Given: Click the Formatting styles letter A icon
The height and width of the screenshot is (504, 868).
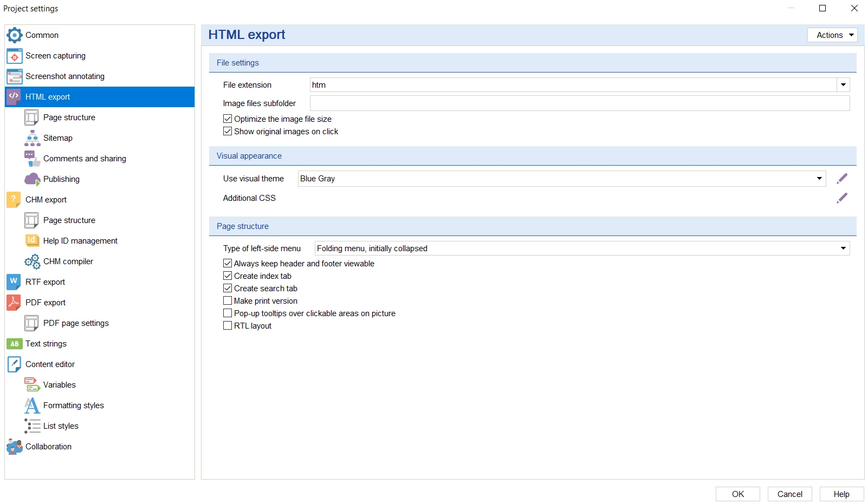Looking at the screenshot, I should click(33, 405).
